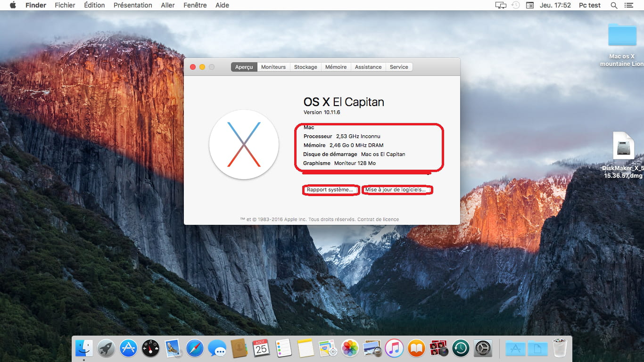The width and height of the screenshot is (644, 362).
Task: Open Spotlight search magnifier icon
Action: tap(614, 5)
